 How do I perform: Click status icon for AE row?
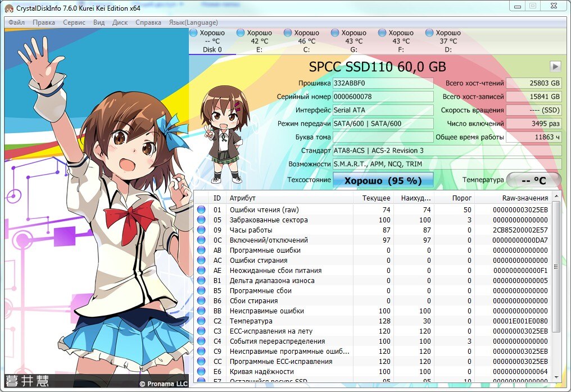[x=201, y=271]
